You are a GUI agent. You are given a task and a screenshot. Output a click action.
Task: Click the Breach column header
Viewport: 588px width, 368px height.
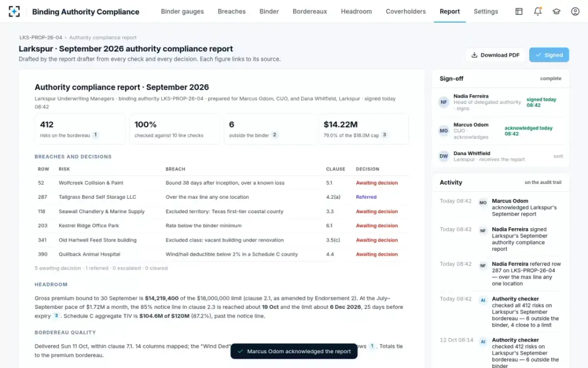tap(175, 169)
